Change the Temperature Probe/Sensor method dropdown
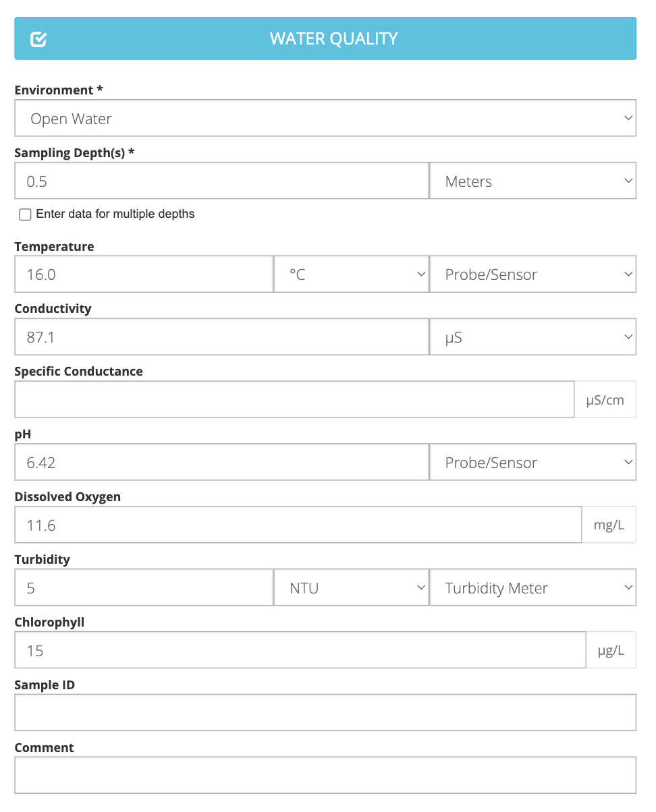656x812 pixels. tap(532, 274)
